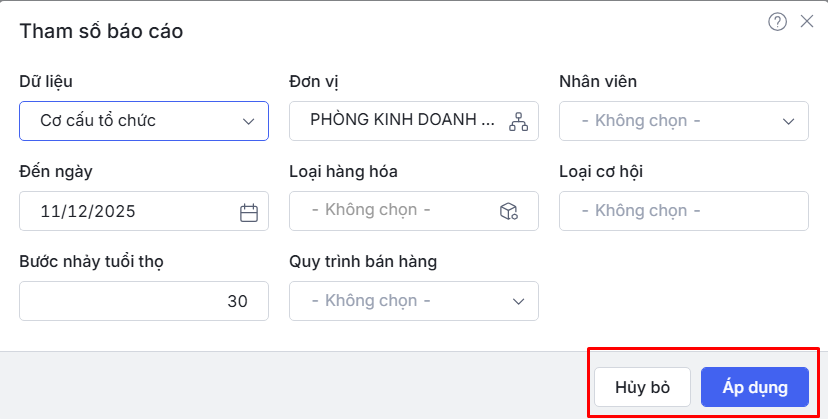Screen dimensions: 828x419
Task: Click the Áp dụng button
Action: [754, 387]
